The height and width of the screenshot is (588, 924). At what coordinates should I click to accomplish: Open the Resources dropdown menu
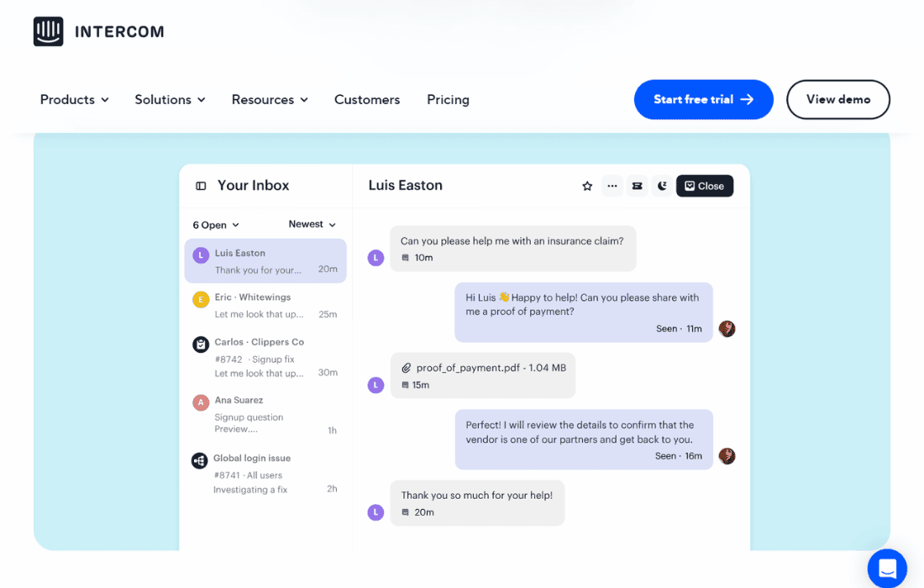270,100
